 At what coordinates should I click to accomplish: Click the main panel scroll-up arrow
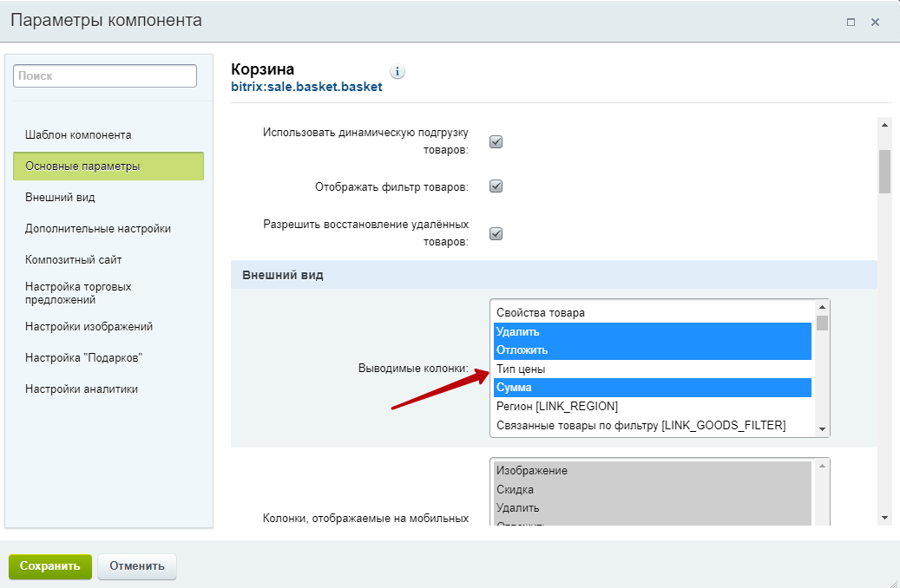[x=884, y=125]
